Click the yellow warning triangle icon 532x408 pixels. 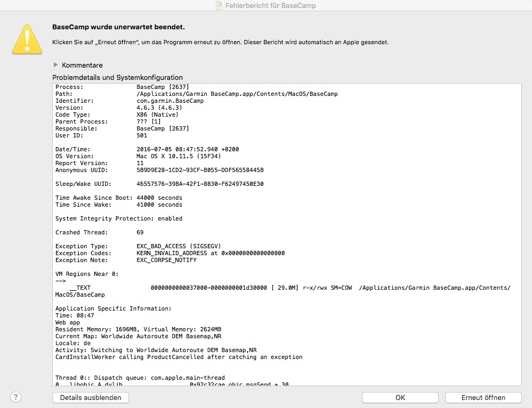(x=28, y=38)
